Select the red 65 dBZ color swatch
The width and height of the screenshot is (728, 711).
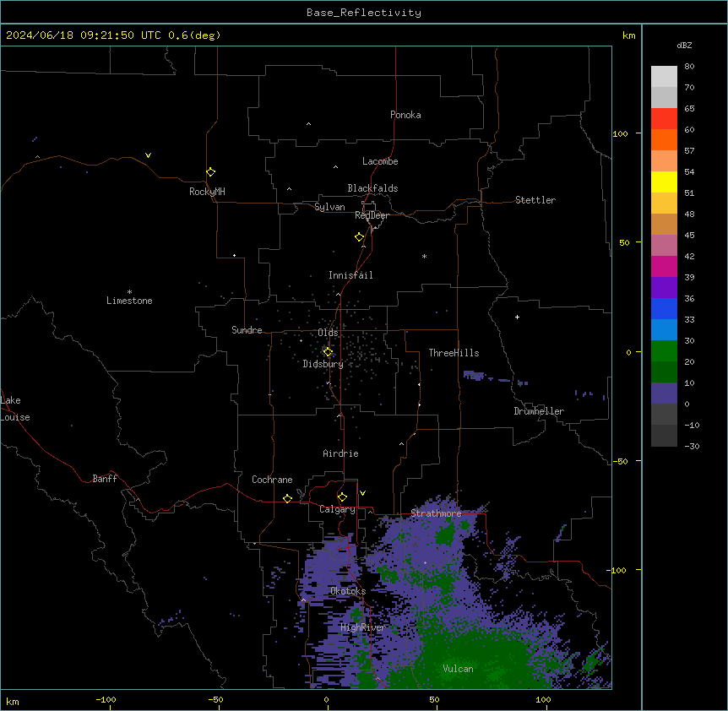click(x=664, y=118)
